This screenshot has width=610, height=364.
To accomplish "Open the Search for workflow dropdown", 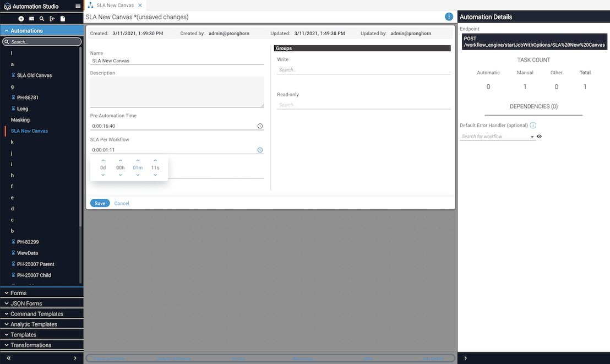I will tap(532, 137).
